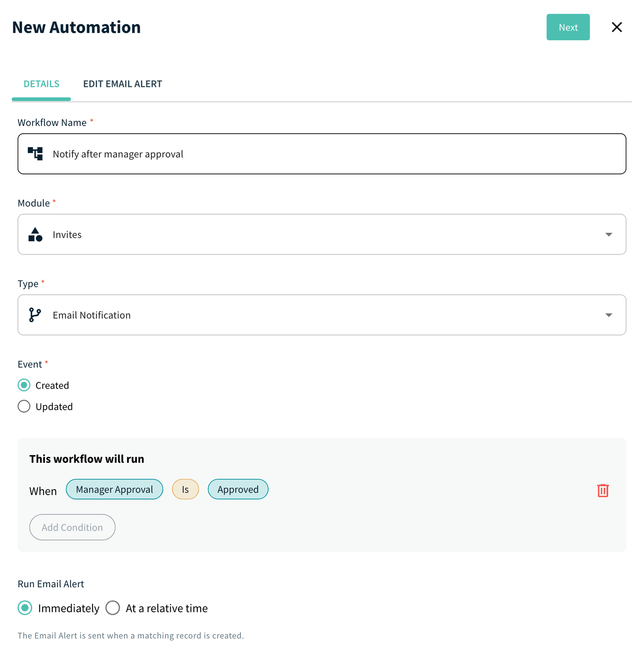Viewport: 644px width, 659px height.
Task: Focus the Workflow Name input field
Action: tap(322, 154)
